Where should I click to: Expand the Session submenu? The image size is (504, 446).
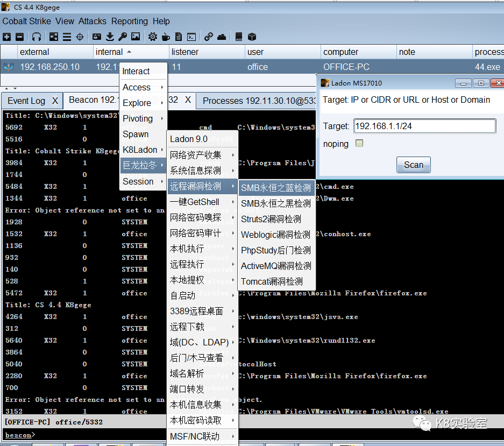143,182
